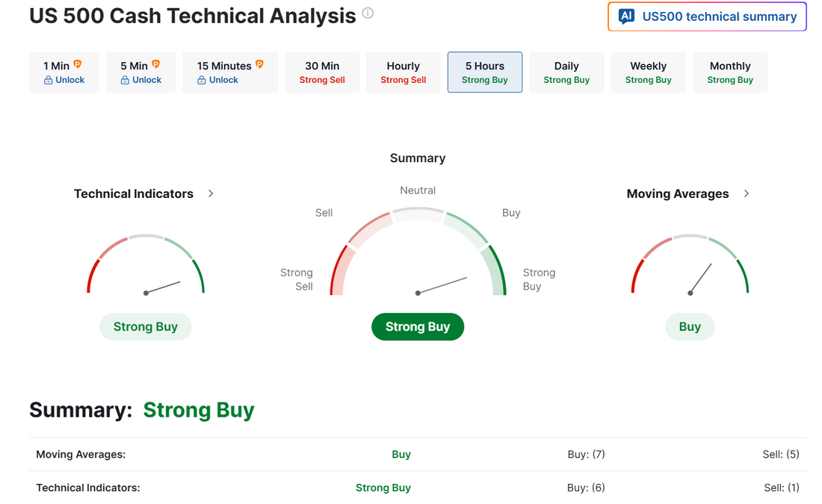Click the Moving Averages heading link
Viewport: 822px width, 504px height.
[x=678, y=193]
